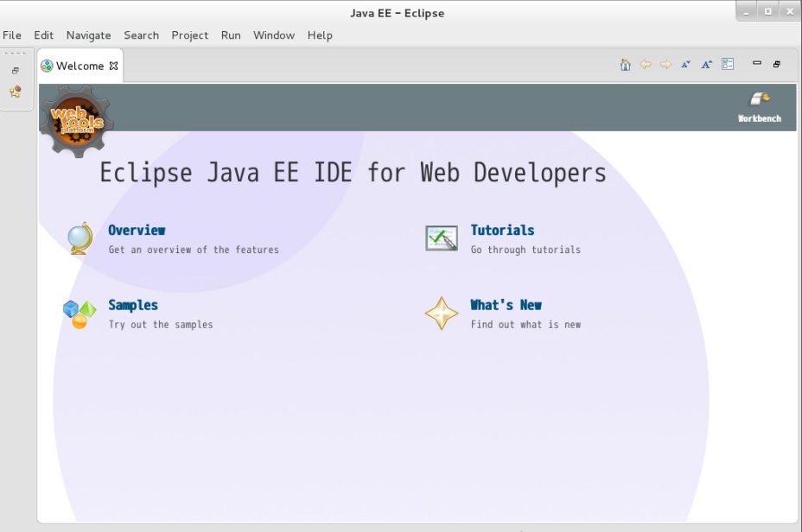Restore the minimized view stack in left sidebar
The image size is (802, 532).
point(16,71)
